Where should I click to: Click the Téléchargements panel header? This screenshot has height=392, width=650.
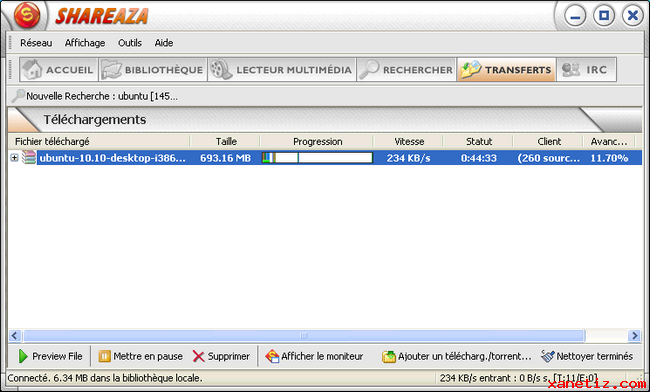(95, 120)
